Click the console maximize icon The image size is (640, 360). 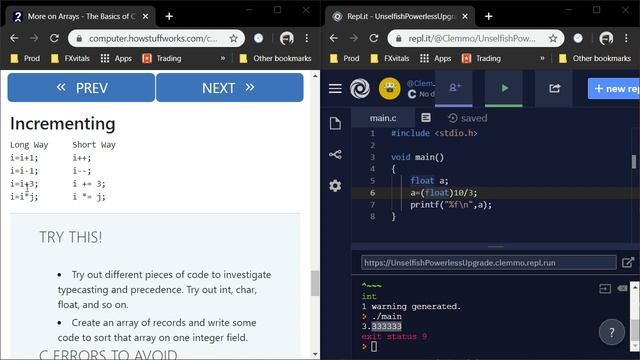point(605,289)
